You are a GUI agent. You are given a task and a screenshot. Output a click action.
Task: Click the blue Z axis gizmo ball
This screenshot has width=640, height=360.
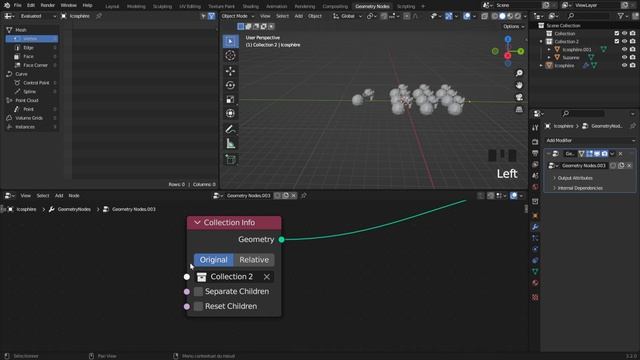coord(508,39)
